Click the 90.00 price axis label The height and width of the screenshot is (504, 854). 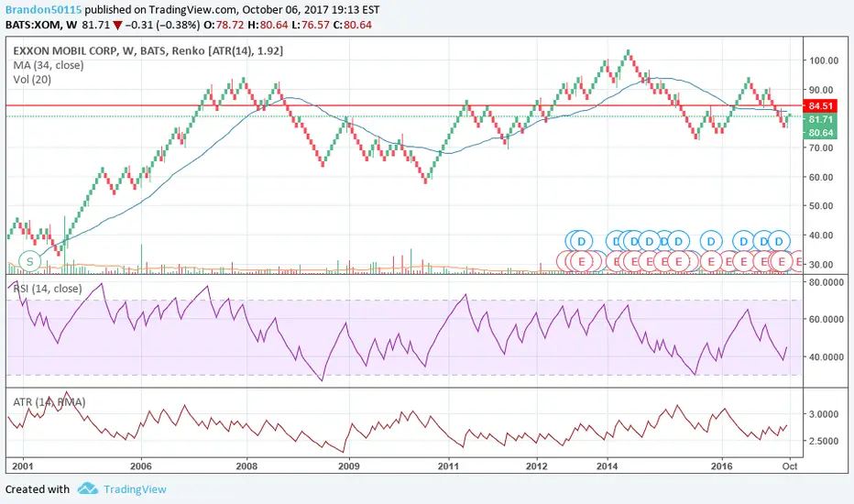tap(821, 90)
